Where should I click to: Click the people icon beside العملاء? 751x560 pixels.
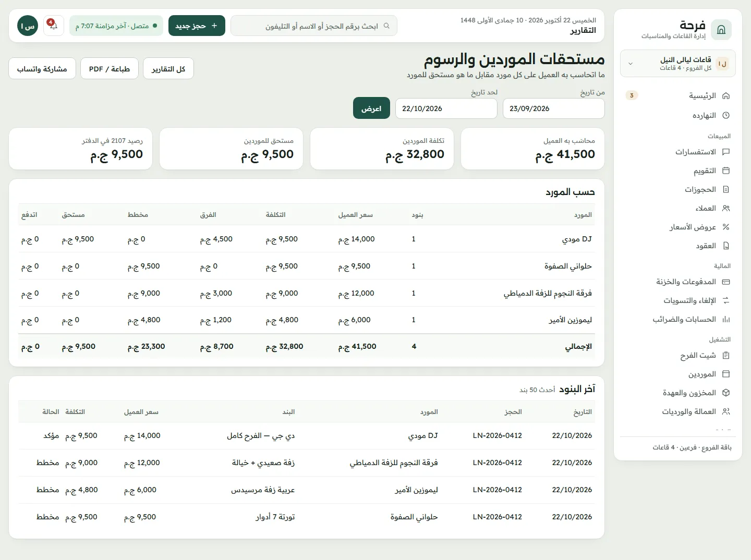(x=726, y=208)
